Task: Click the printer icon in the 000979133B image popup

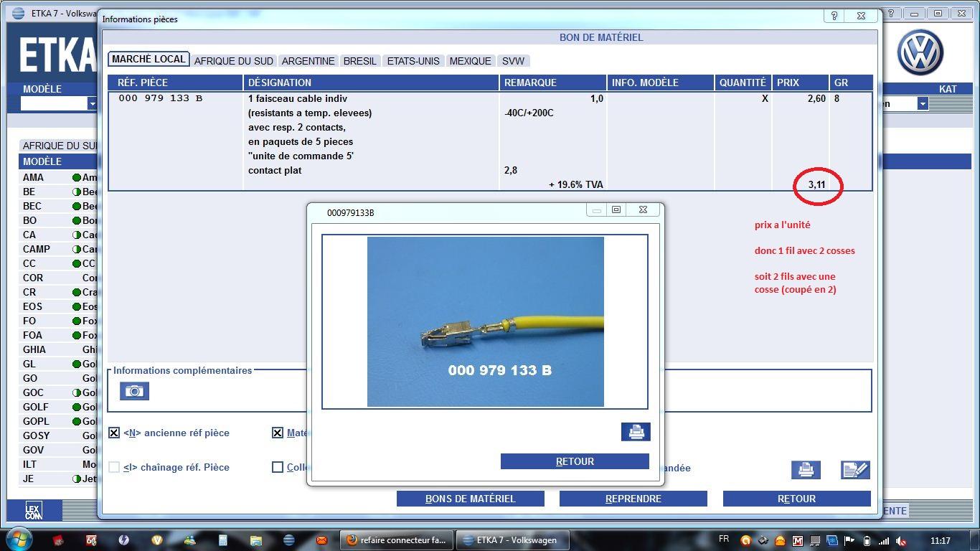Action: 636,432
